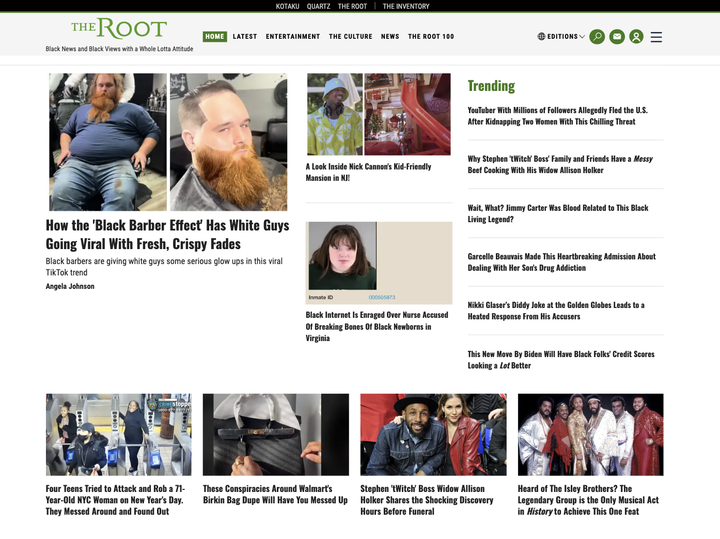Click the user account profile icon
The width and height of the screenshot is (720, 539).
coord(636,37)
